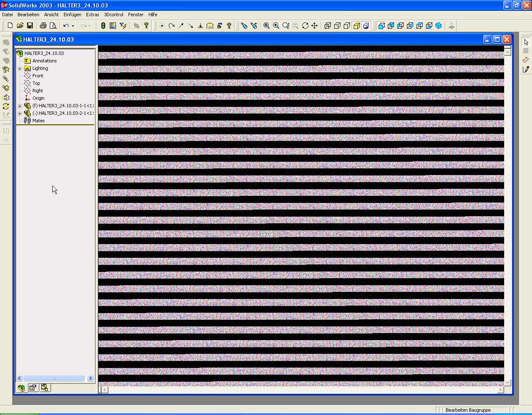Click the first binoculars icon in the view toolbar
The width and height of the screenshot is (532, 415).
pos(244,26)
